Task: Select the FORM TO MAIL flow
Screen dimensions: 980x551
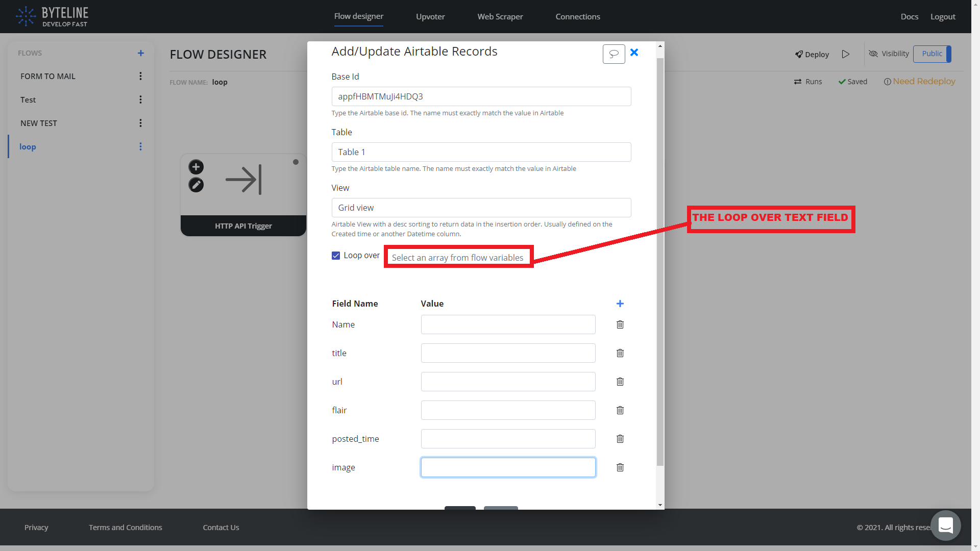Action: point(48,76)
